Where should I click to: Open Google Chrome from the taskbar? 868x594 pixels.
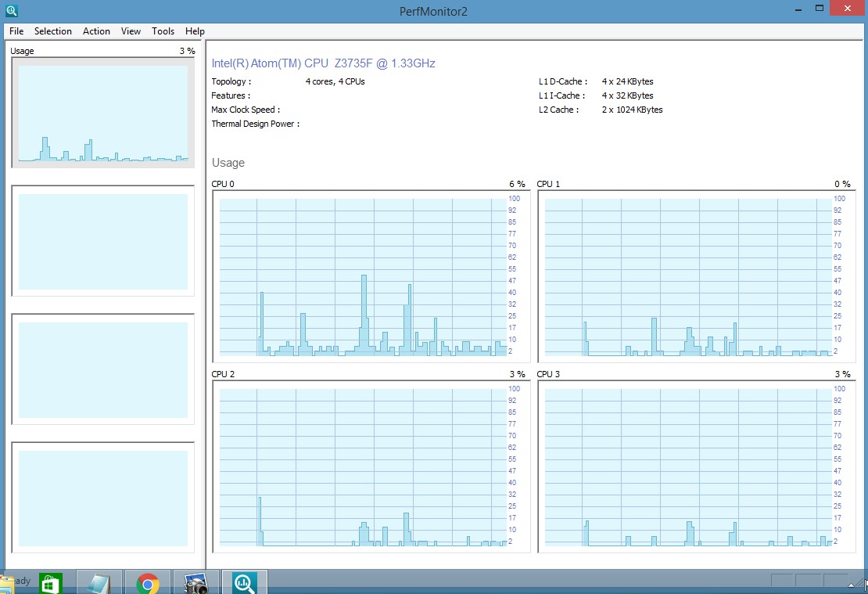click(x=148, y=583)
